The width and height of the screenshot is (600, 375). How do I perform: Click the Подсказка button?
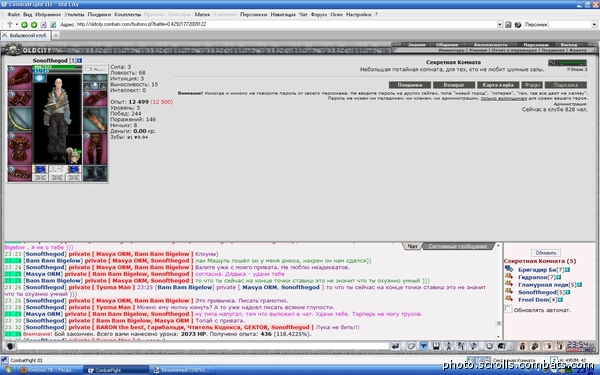tap(566, 85)
